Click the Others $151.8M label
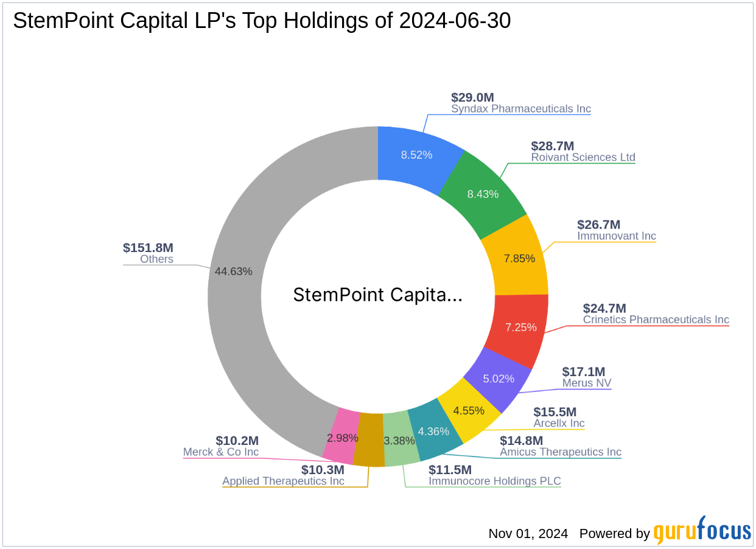 tap(148, 248)
